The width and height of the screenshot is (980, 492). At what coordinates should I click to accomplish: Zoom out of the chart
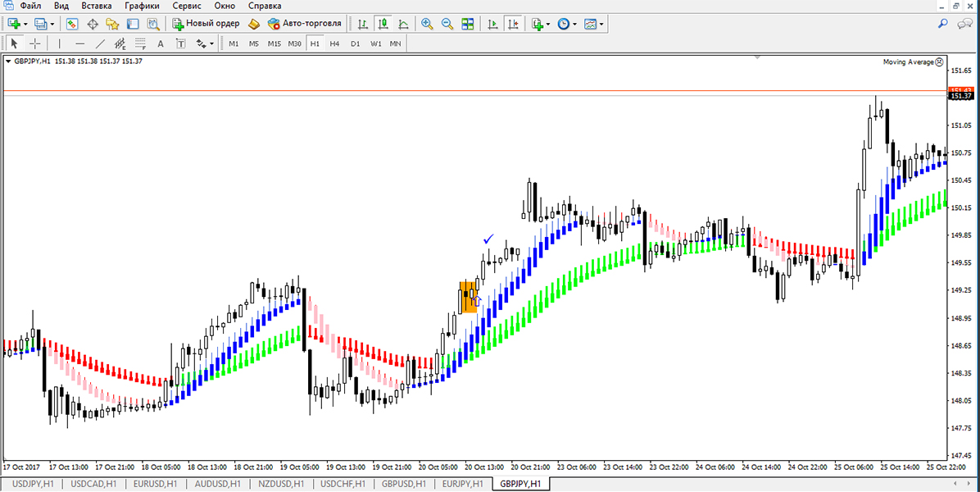pos(447,24)
